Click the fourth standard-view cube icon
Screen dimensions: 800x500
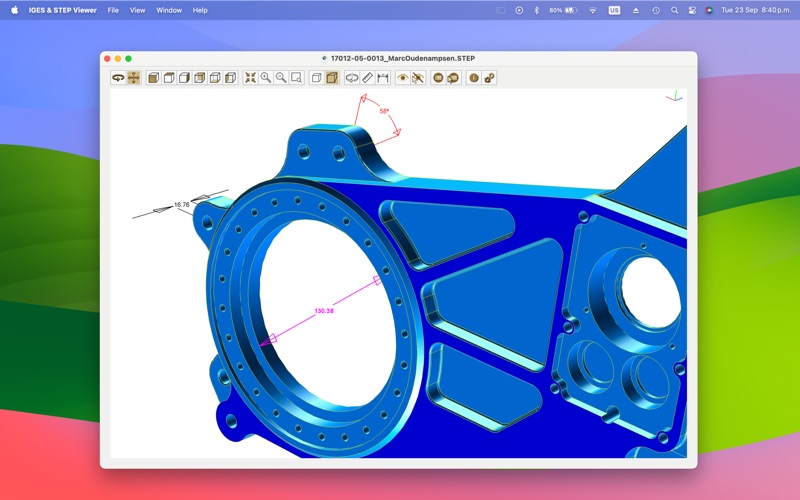(x=199, y=78)
